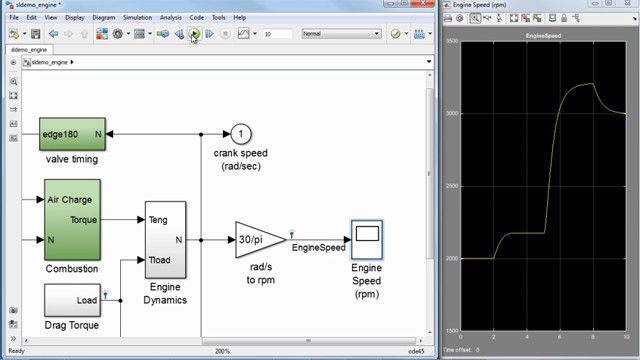Click the Model Advisor checkmark icon
The image size is (640, 360).
395,34
